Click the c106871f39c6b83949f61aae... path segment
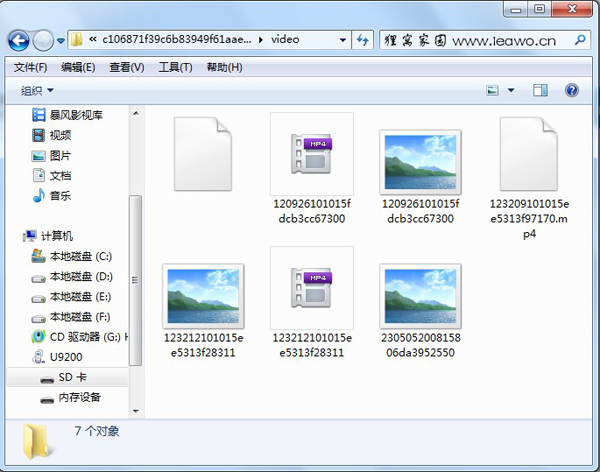 pyautogui.click(x=177, y=39)
